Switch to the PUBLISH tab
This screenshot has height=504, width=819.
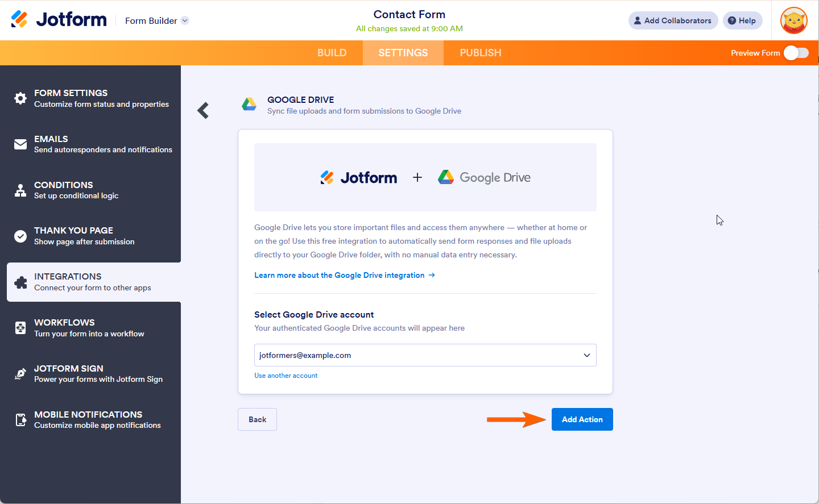pyautogui.click(x=481, y=53)
